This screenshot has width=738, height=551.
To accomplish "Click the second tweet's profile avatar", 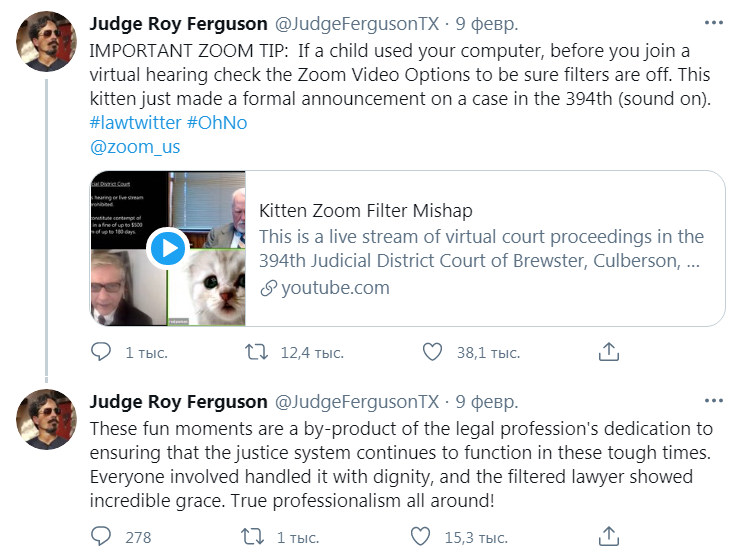I will 46,419.
